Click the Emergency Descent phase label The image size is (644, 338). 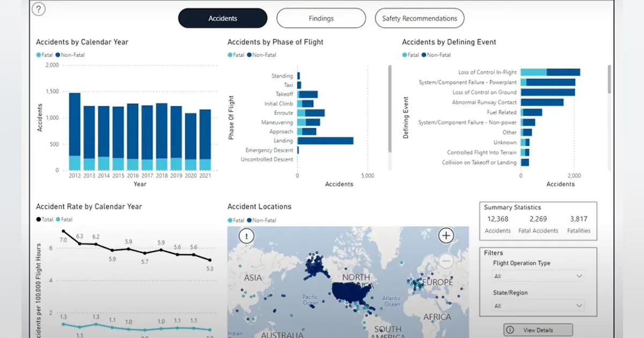(269, 150)
